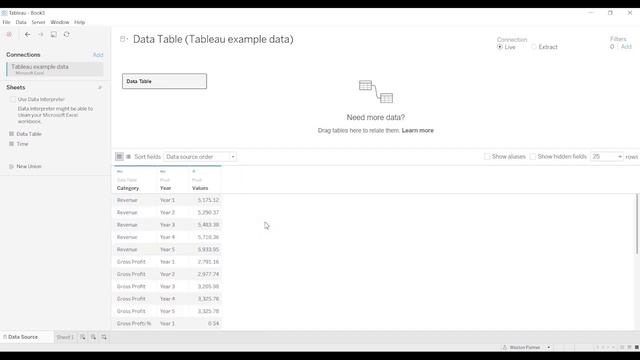This screenshot has width=640, height=360.
Task: Click Add under Filters
Action: [626, 47]
